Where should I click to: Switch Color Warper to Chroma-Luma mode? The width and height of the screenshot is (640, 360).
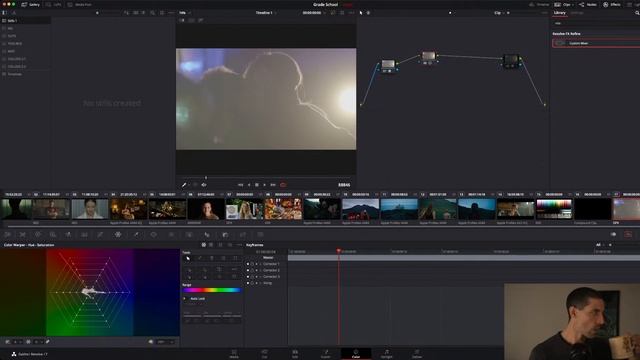(211, 245)
